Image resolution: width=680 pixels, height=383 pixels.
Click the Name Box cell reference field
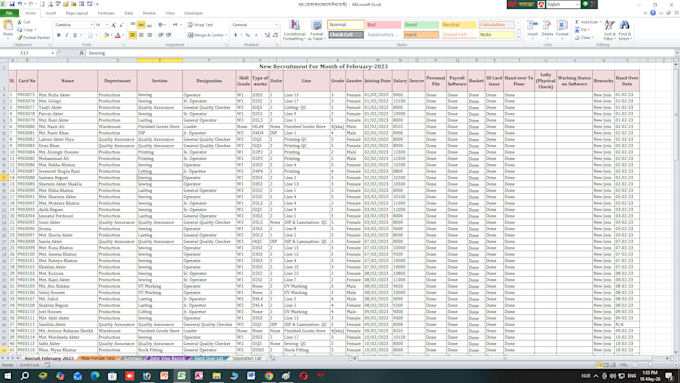tap(27, 53)
